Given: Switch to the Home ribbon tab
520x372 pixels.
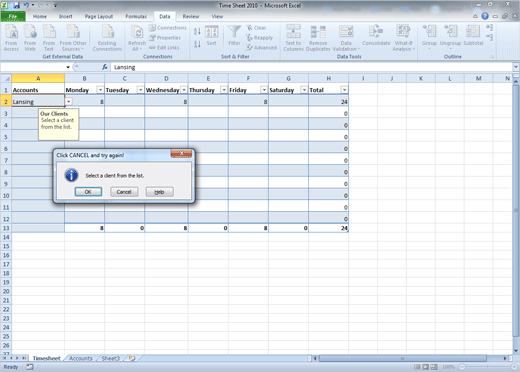Looking at the screenshot, I should (40, 16).
